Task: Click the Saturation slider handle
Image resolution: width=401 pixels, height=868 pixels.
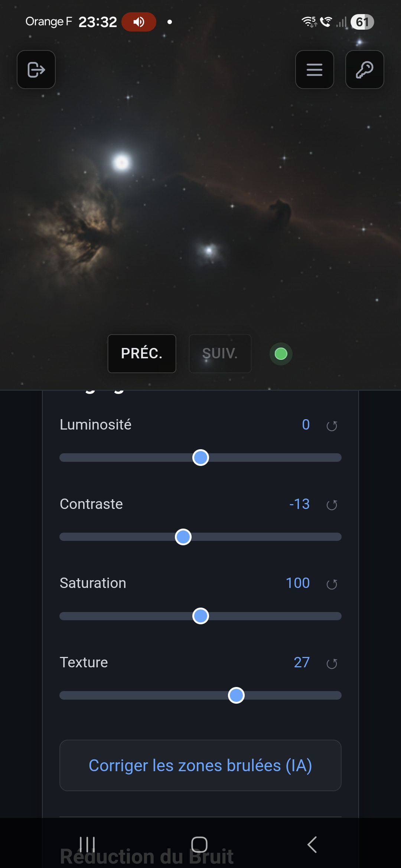Action: 200,616
